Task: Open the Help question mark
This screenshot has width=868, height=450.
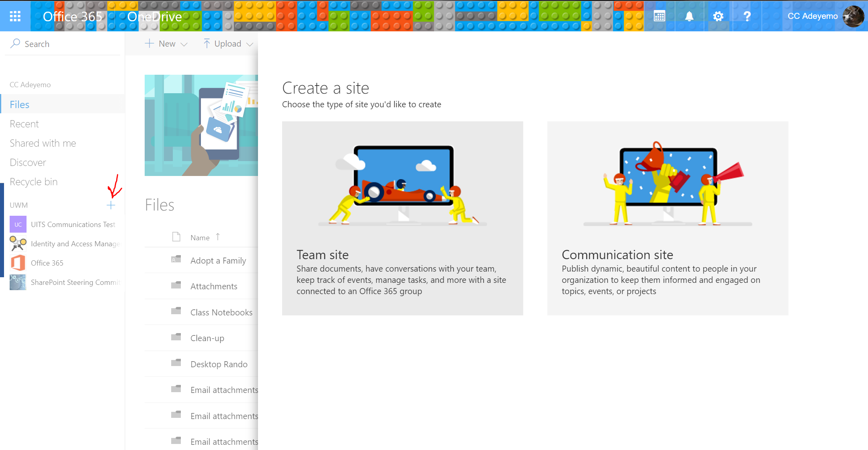Action: click(747, 16)
